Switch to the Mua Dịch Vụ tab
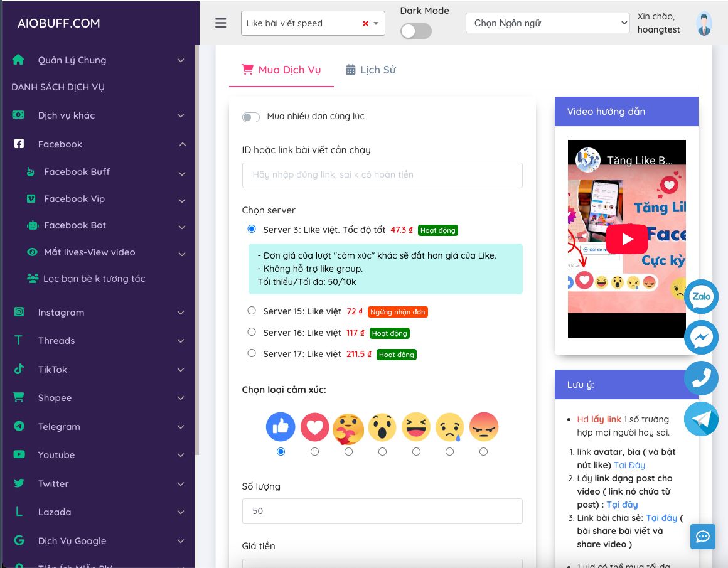728x568 pixels. point(281,70)
